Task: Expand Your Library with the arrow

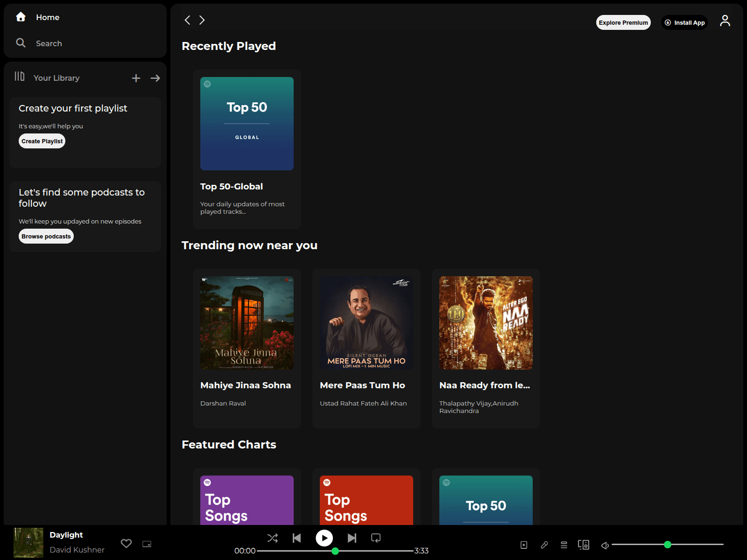Action: 155,78
